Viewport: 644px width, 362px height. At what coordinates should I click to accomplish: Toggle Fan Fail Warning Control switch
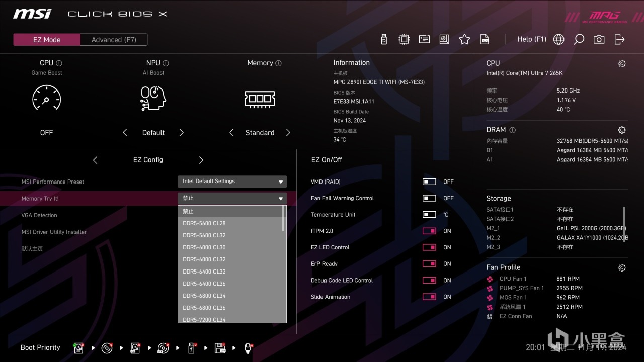(429, 198)
